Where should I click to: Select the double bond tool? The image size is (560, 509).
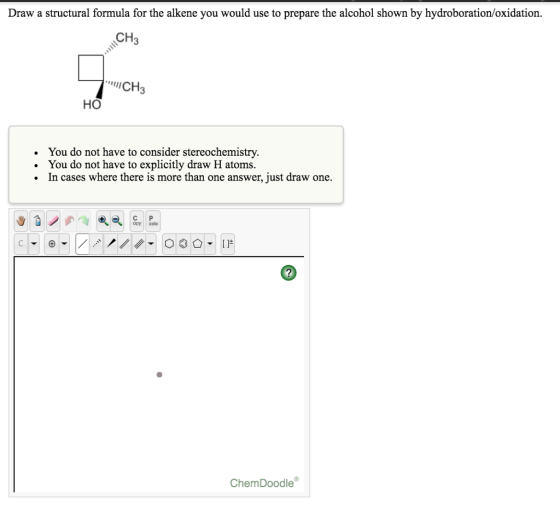(x=125, y=244)
